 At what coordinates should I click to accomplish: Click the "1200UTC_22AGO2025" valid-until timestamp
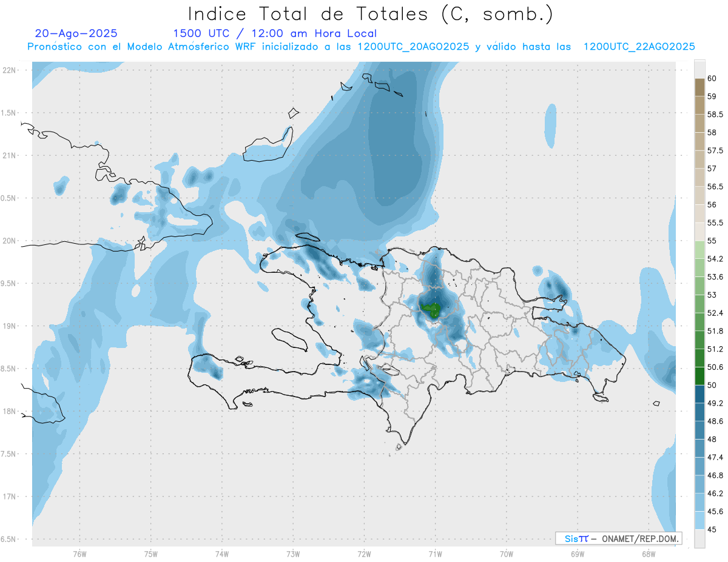[x=639, y=47]
